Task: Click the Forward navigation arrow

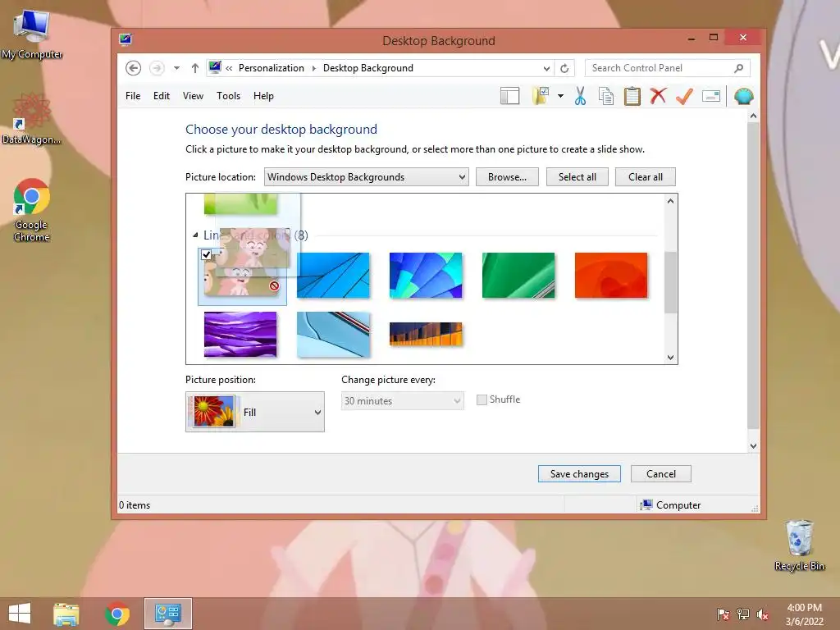Action: (157, 68)
